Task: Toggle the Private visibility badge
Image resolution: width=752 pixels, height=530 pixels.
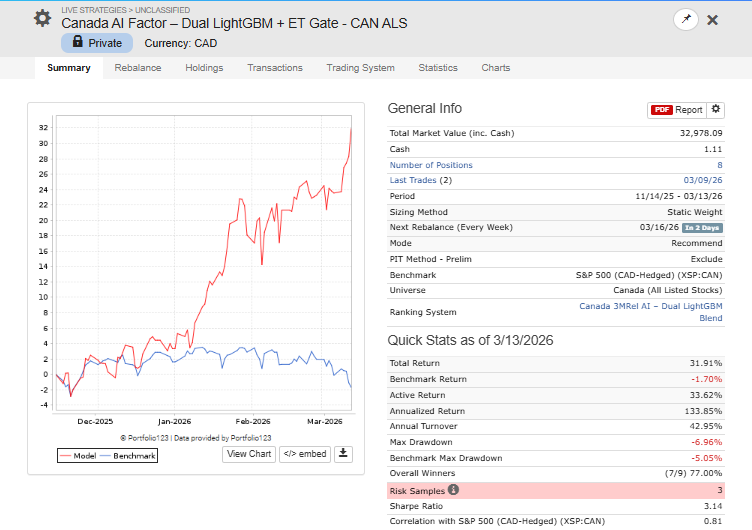Action: tap(97, 43)
